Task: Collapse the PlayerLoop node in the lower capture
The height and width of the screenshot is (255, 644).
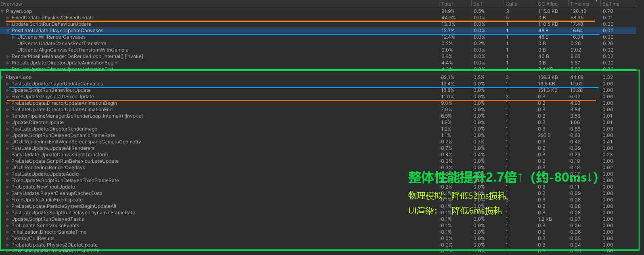Action: 2,77
